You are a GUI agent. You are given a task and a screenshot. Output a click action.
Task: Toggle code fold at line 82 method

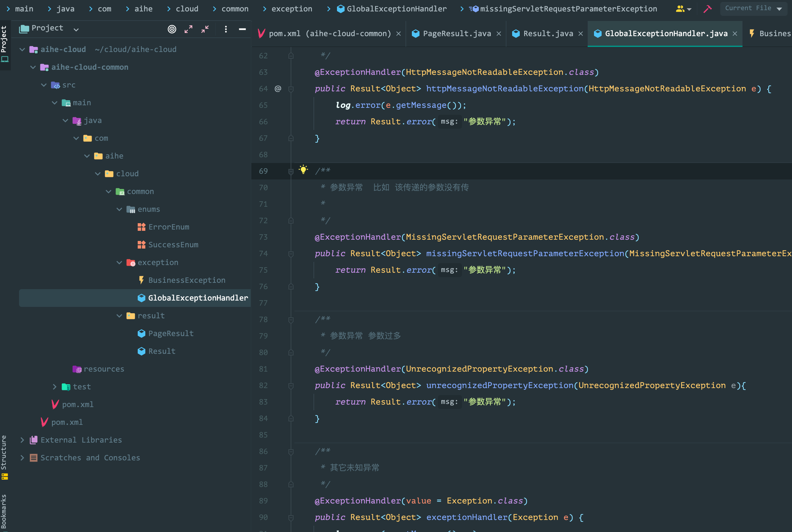pyautogui.click(x=291, y=386)
